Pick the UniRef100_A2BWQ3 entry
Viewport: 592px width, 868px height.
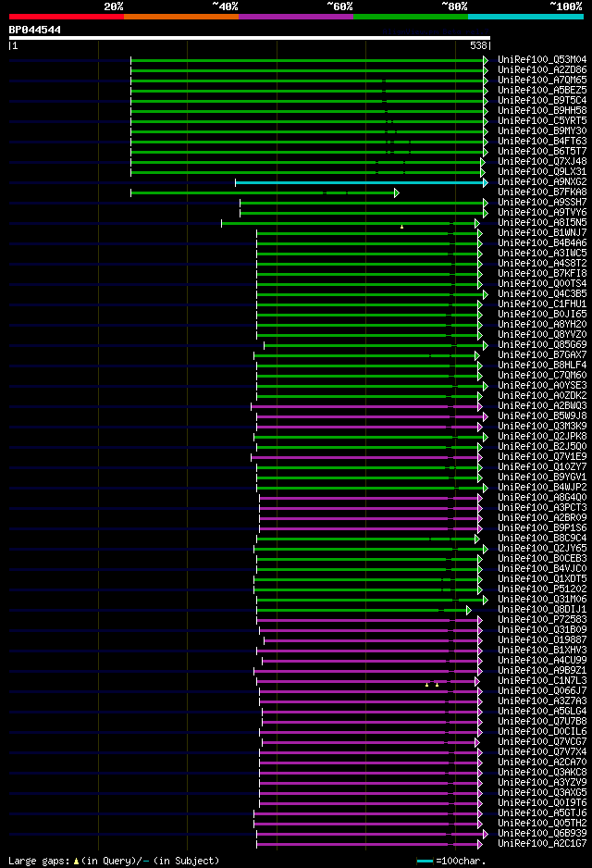(542, 405)
